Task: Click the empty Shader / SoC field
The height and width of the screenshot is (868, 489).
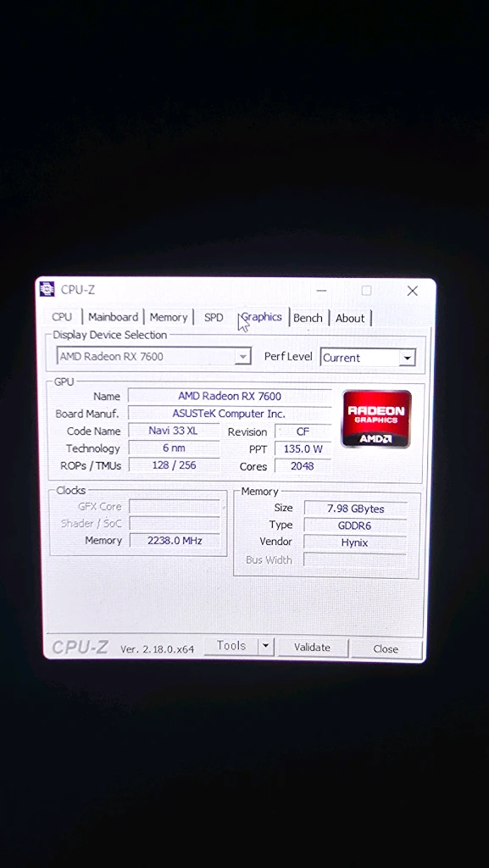Action: (175, 523)
